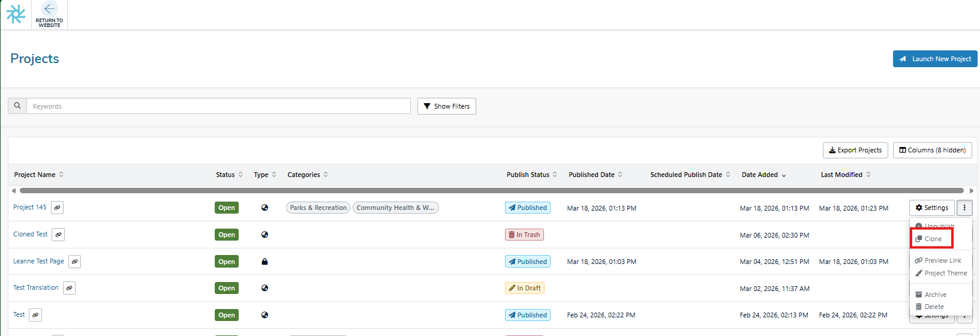
Task: Select Clone from the context menu
Action: [932, 239]
